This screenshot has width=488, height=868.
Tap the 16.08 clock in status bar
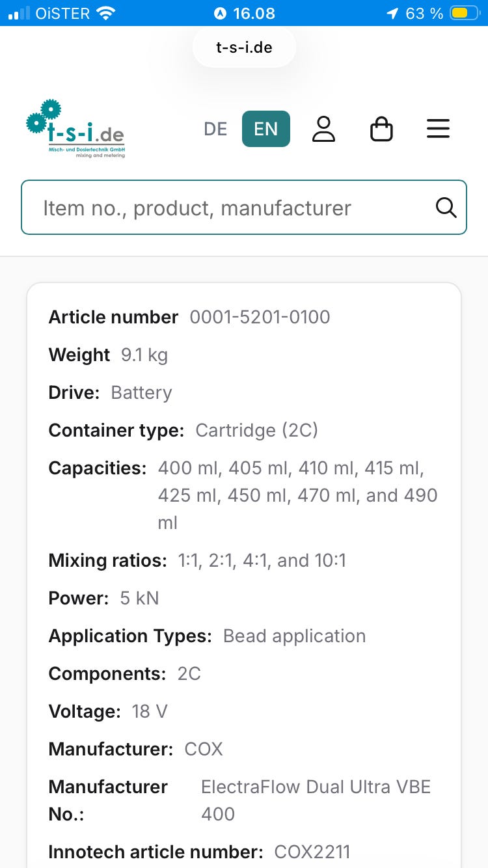254,13
